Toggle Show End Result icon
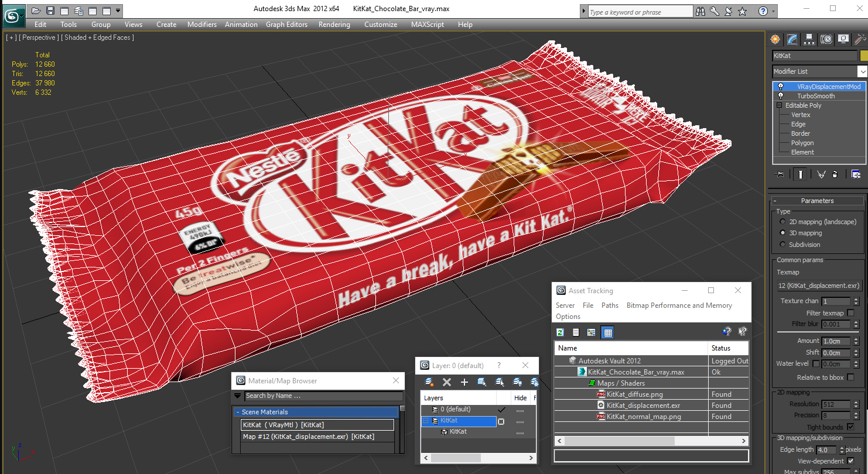868x474 pixels. 801,174
